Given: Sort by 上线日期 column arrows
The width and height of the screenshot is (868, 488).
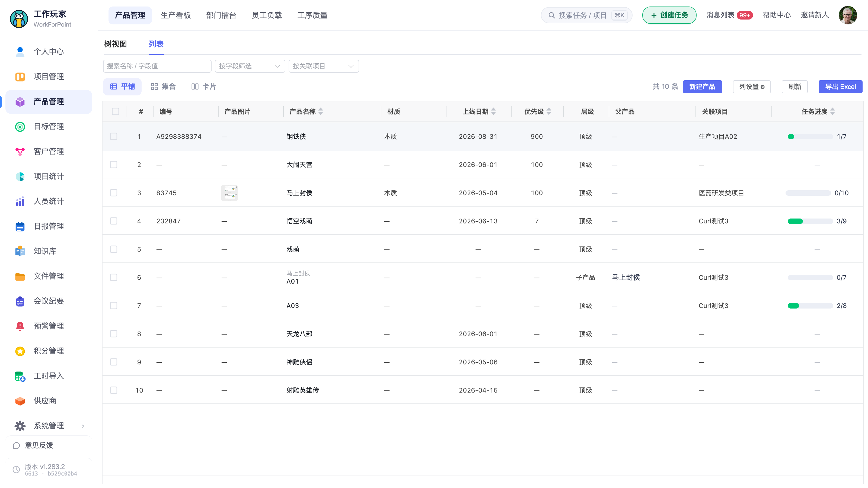Looking at the screenshot, I should click(493, 111).
